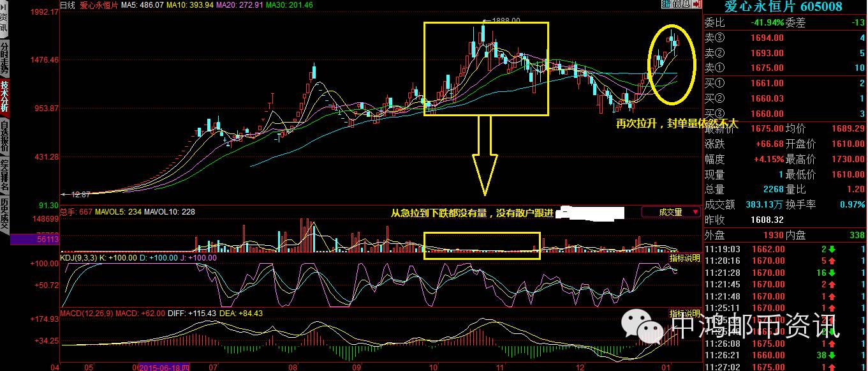This screenshot has height=371, width=868.
Task: Click 指标说明 link on MACD panel
Action: click(x=684, y=313)
